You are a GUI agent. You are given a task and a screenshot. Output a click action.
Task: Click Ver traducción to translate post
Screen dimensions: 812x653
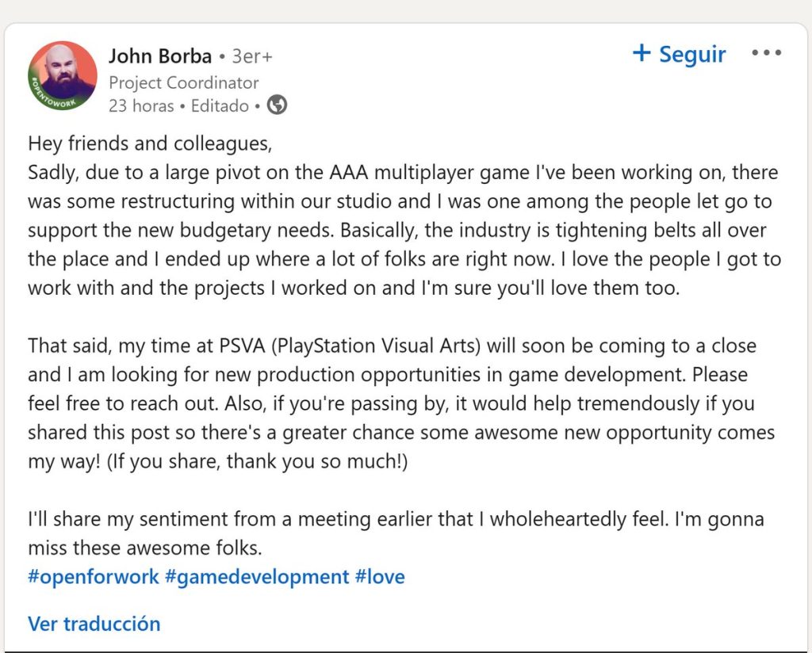pos(94,624)
